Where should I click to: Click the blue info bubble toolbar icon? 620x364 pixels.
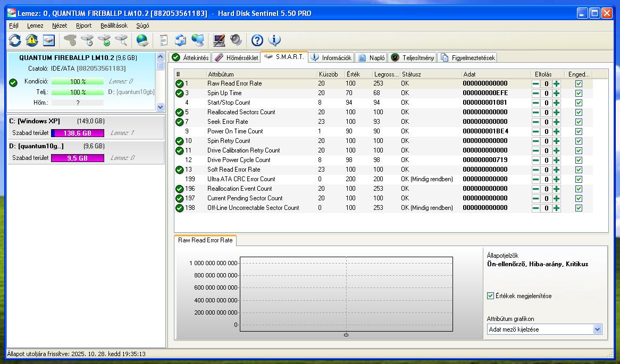(274, 40)
